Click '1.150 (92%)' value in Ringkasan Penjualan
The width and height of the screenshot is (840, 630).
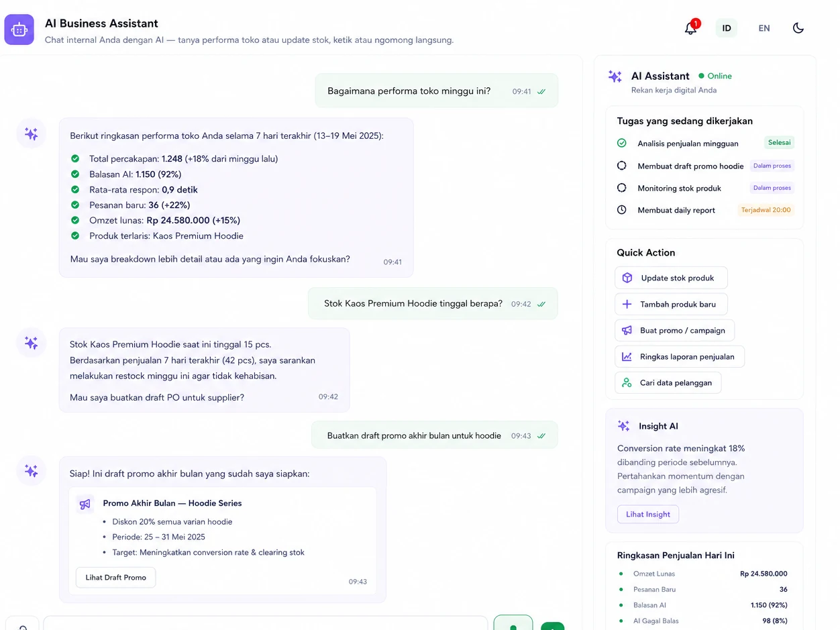pyautogui.click(x=769, y=605)
